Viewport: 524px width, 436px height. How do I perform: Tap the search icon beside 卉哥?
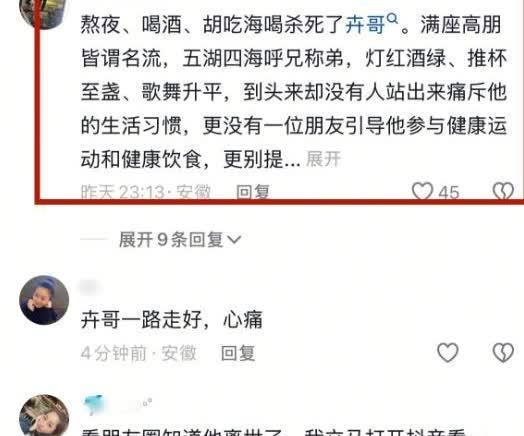coord(393,18)
